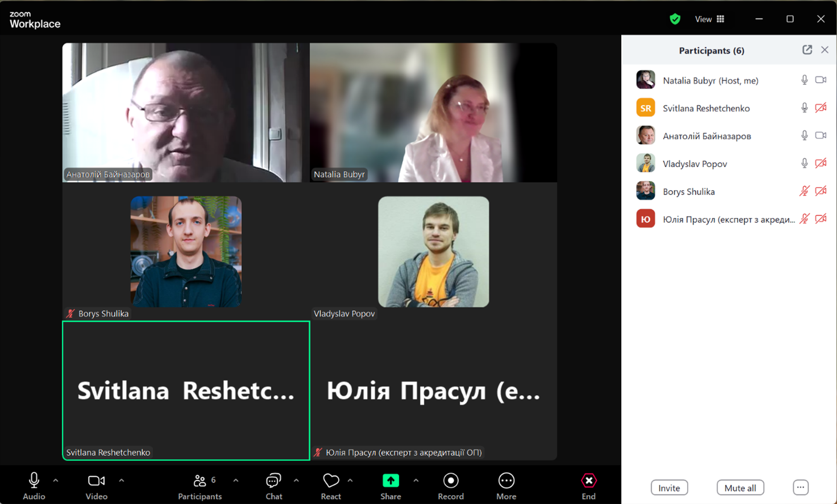Click the Invite button
Image resolution: width=837 pixels, height=504 pixels.
click(669, 488)
